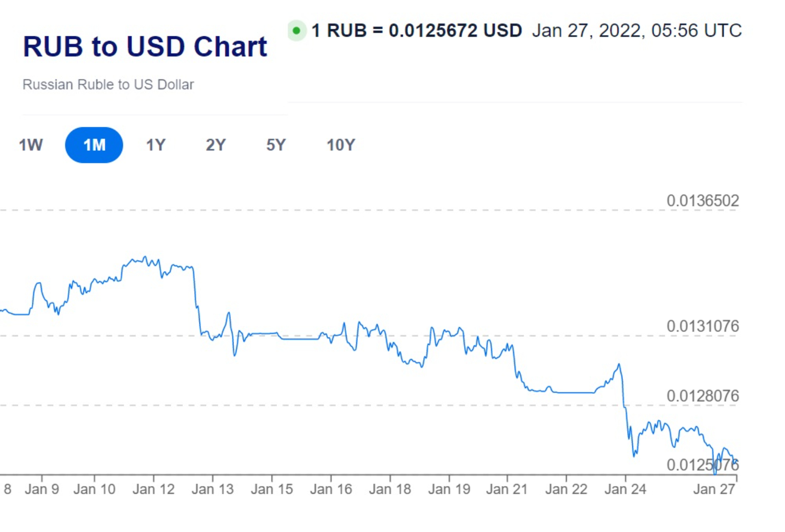The width and height of the screenshot is (785, 532).
Task: Click the Jan 27 axis date label
Action: (x=714, y=490)
